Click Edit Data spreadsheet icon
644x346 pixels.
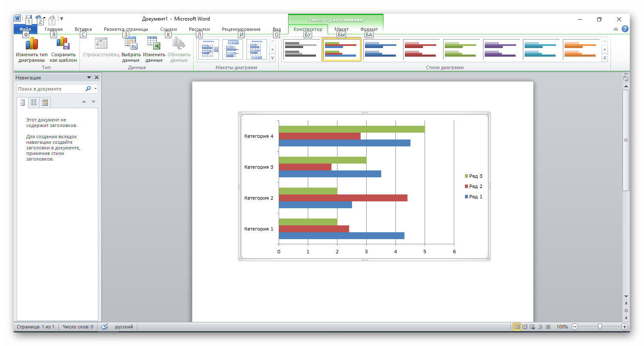[154, 44]
